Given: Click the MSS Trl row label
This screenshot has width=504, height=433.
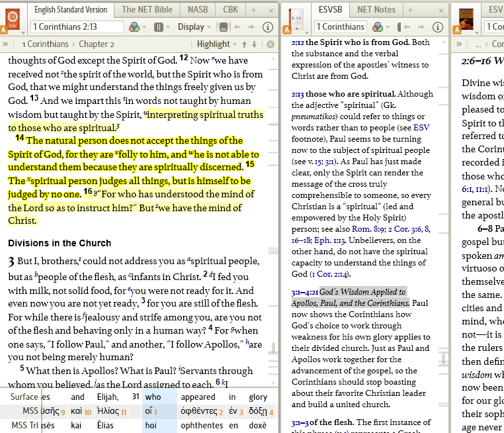Looking at the screenshot, I should pos(25,425).
